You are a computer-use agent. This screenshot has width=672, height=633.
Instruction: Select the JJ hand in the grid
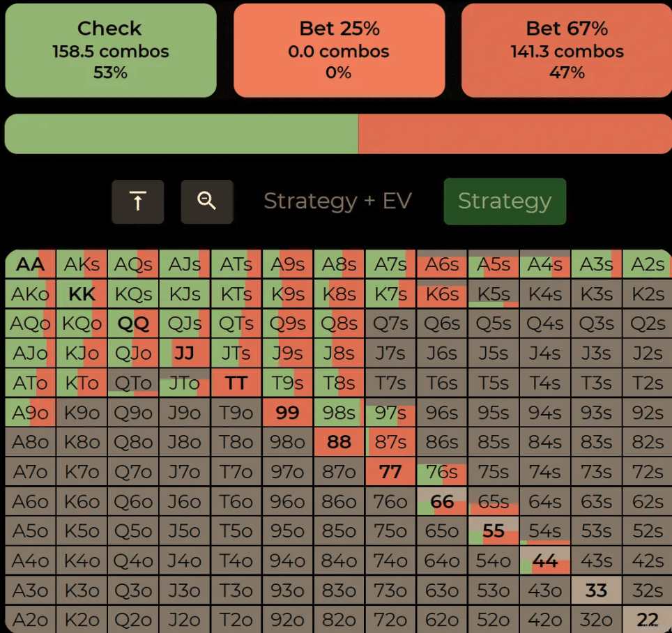coord(185,353)
